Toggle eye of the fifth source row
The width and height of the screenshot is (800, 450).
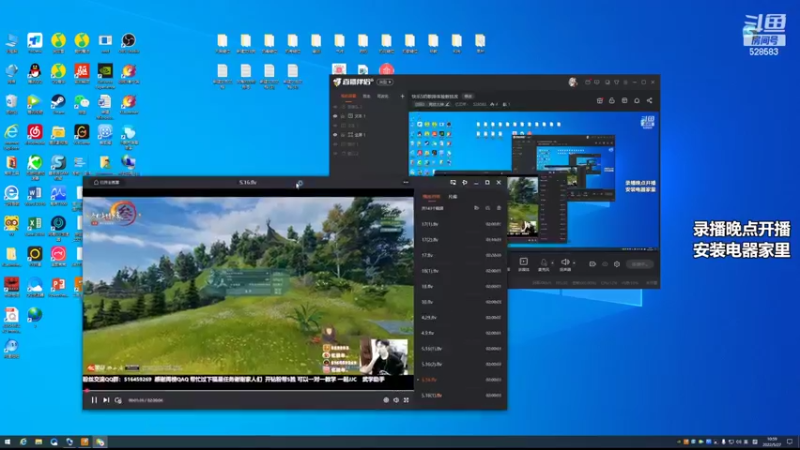[x=335, y=144]
